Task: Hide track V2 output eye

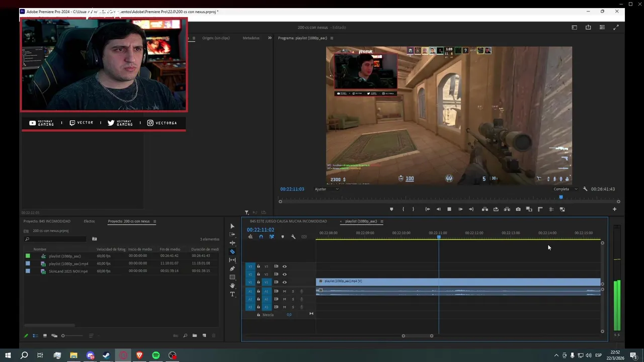Action: tap(284, 274)
